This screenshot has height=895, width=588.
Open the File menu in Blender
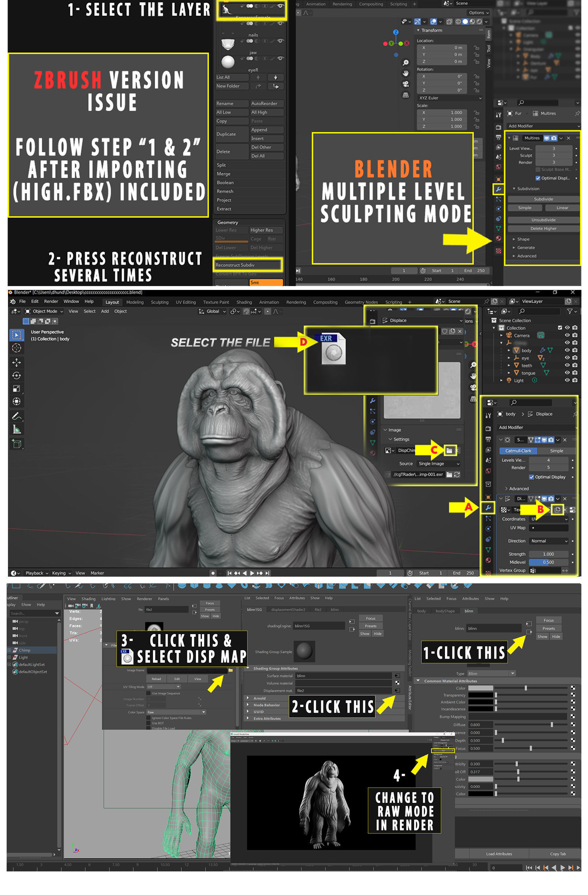coord(23,302)
